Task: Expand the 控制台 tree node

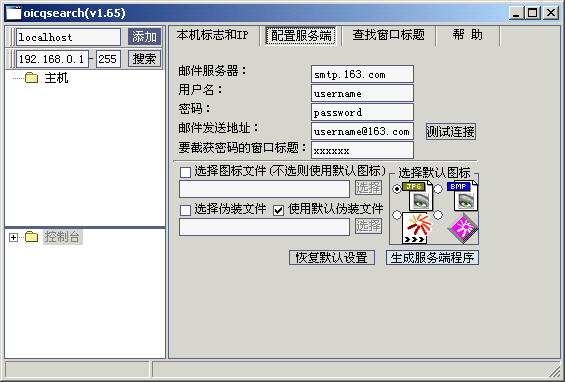Action: tap(13, 237)
